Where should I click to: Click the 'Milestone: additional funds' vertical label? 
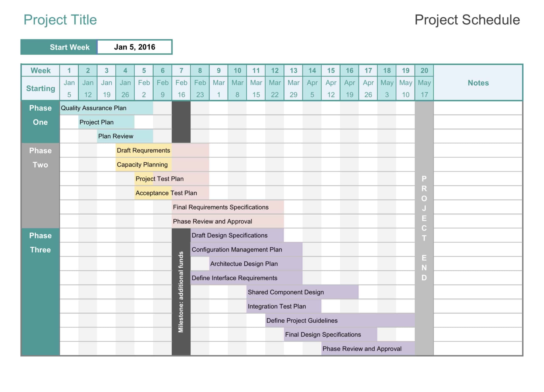tap(181, 292)
